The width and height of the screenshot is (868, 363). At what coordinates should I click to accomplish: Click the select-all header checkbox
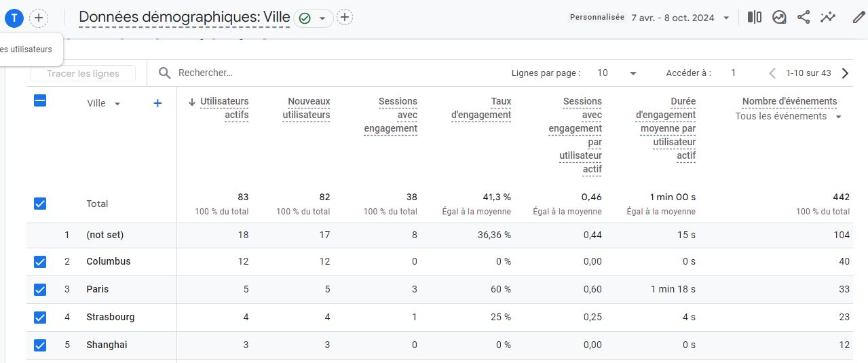click(x=40, y=101)
